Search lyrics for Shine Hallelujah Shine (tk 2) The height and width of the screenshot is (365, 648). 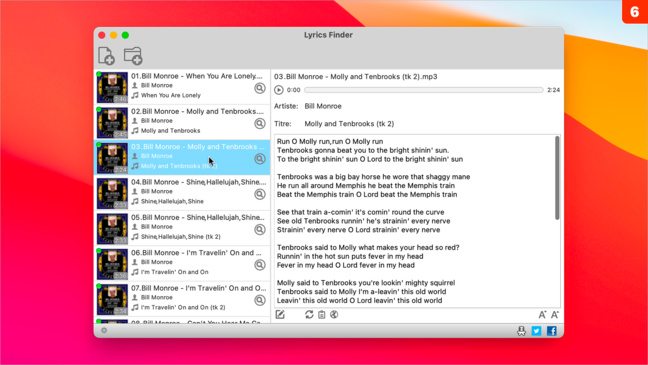click(260, 229)
